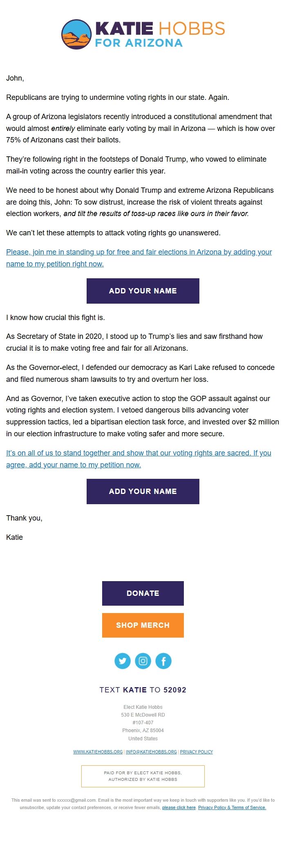This screenshot has width=286, height=868.
Task: Open the Twitter social media icon
Action: (123, 660)
